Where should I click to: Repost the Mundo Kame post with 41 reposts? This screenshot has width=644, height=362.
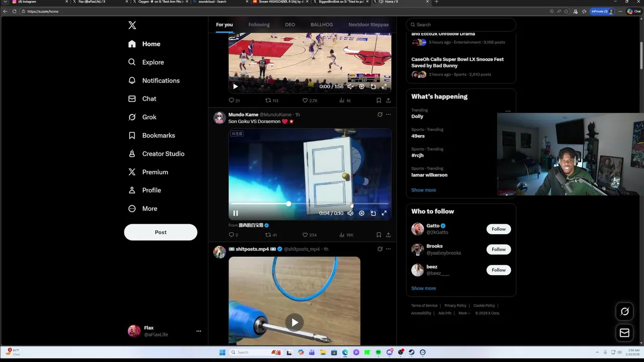coord(271,235)
